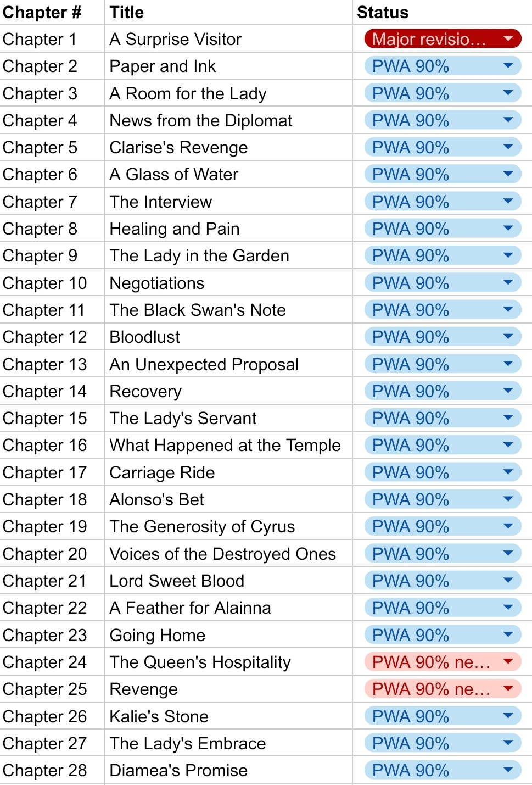Expand the status dropdown for Chapter 28
The width and height of the screenshot is (532, 785).
pos(443,770)
